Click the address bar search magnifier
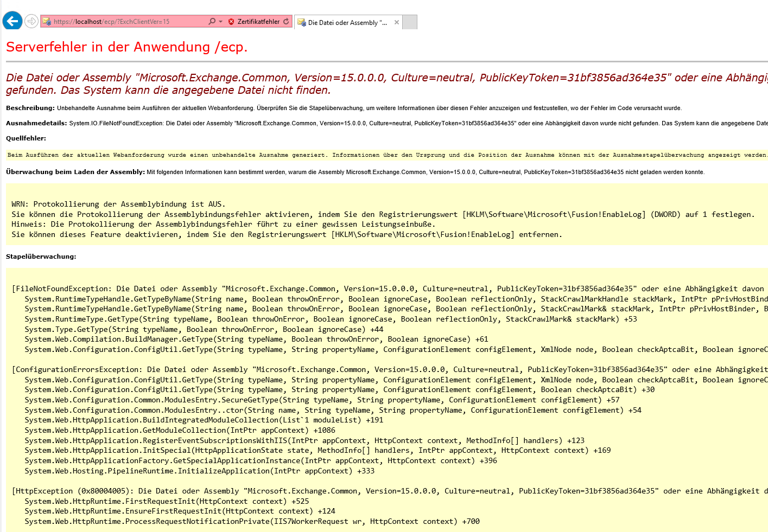 point(212,22)
